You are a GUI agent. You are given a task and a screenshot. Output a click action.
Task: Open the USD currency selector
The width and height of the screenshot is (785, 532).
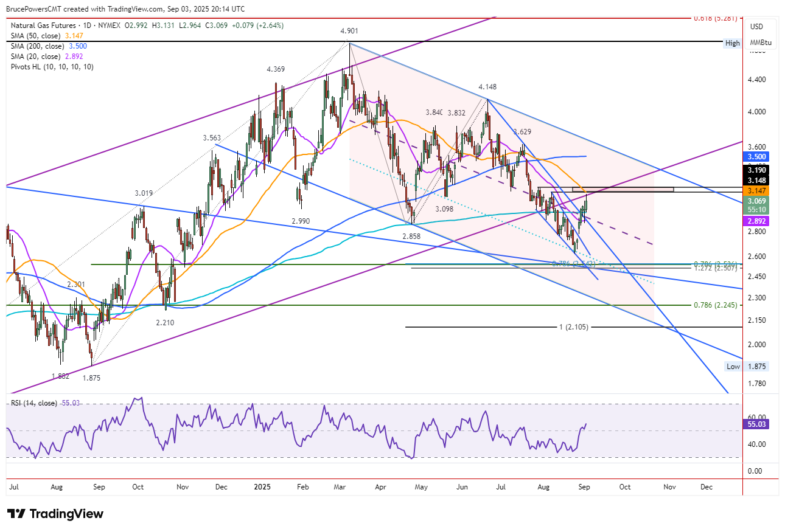pyautogui.click(x=757, y=27)
